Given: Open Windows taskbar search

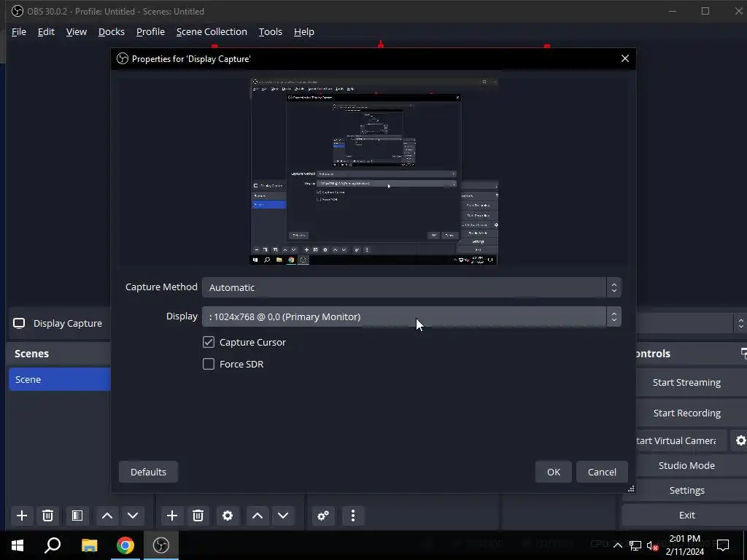Looking at the screenshot, I should pyautogui.click(x=53, y=545).
